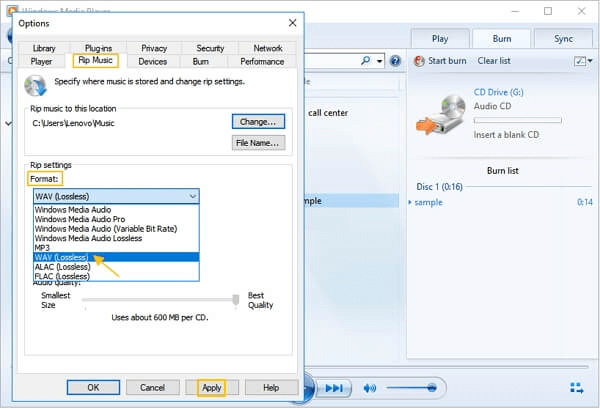Click Clear list

click(x=494, y=61)
